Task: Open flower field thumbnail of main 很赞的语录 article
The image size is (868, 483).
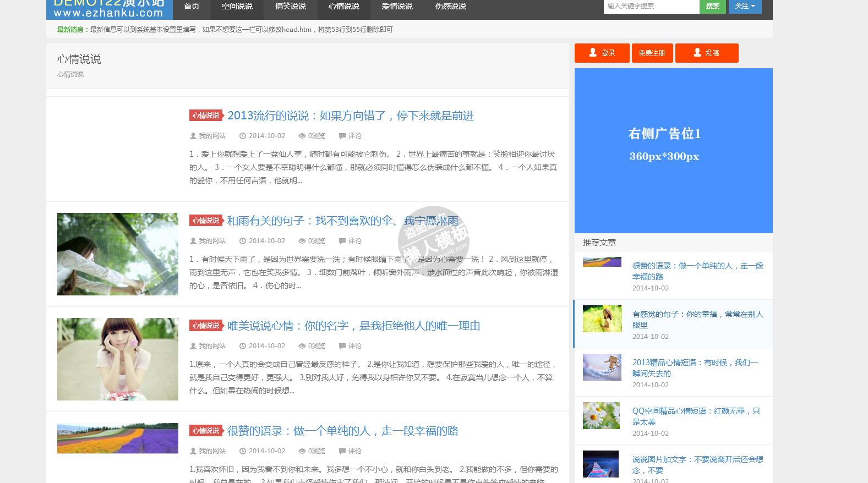Action: pos(118,438)
